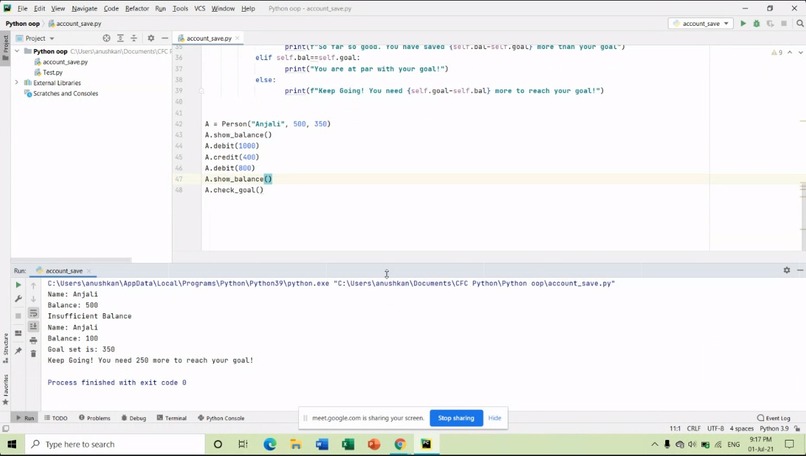Open the Refactor menu
The width and height of the screenshot is (806, 456).
(137, 8)
